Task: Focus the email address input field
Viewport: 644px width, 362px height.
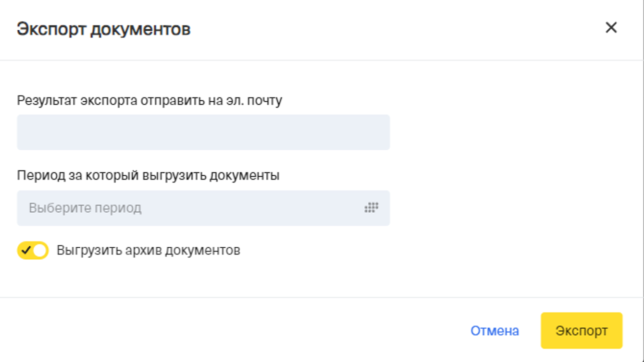Action: pos(203,132)
